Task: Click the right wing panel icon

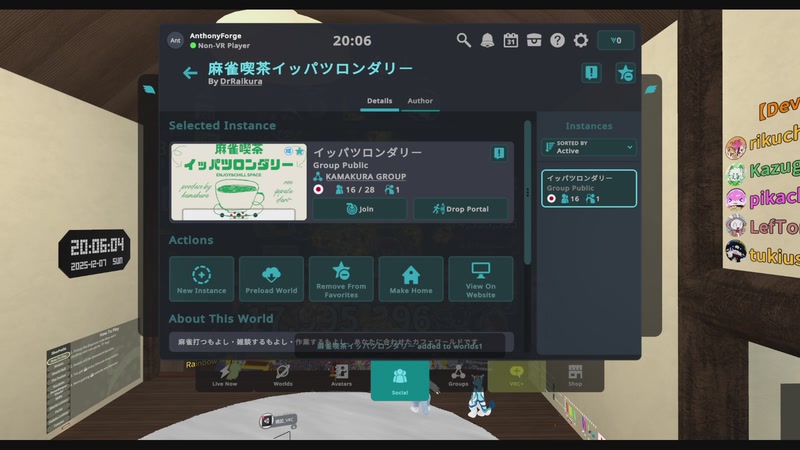Action: coord(651,90)
